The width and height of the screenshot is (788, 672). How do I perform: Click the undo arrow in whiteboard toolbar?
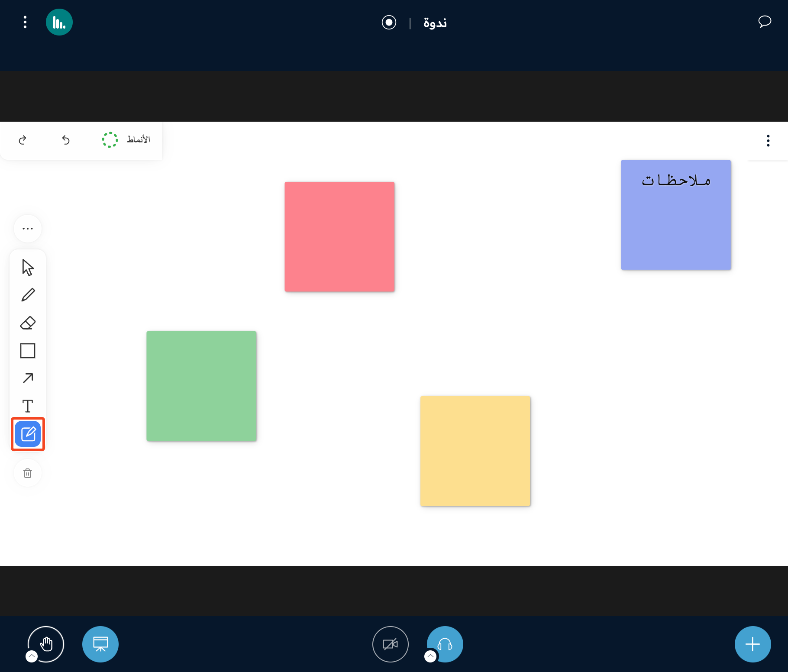[x=66, y=140]
